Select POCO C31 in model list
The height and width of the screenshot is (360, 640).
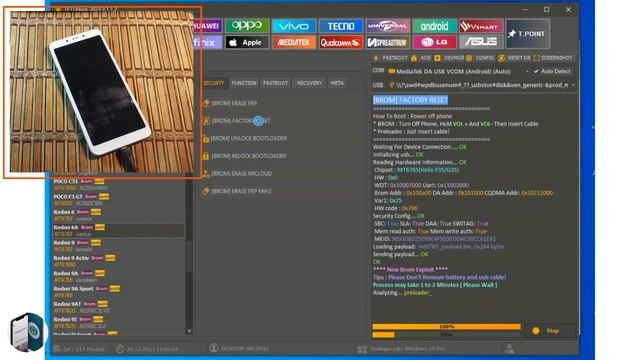point(118,184)
